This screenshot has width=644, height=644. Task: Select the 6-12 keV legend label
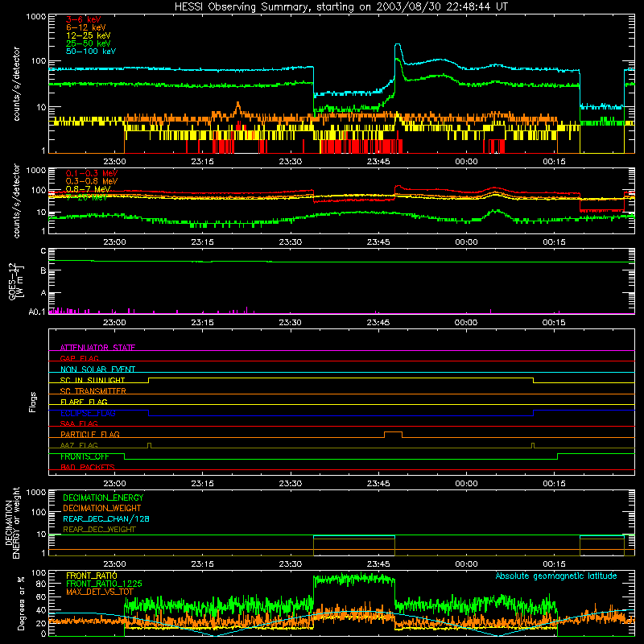coord(86,27)
